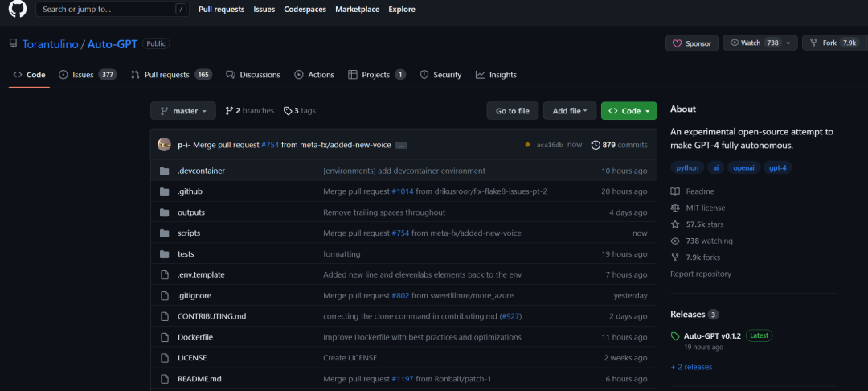
Task: Click the history clock icon near 879 commits
Action: pos(596,145)
